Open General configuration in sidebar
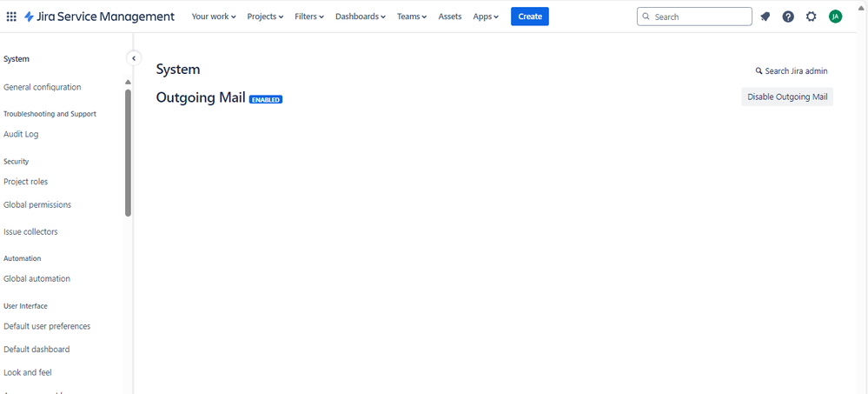This screenshot has width=868, height=394. pyautogui.click(x=42, y=87)
